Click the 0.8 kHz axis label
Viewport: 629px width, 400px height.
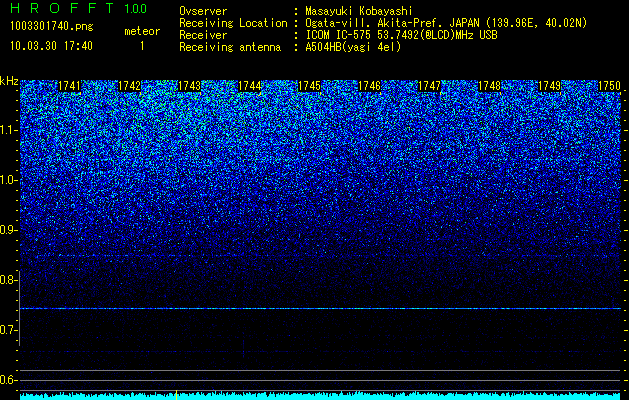click(8, 280)
